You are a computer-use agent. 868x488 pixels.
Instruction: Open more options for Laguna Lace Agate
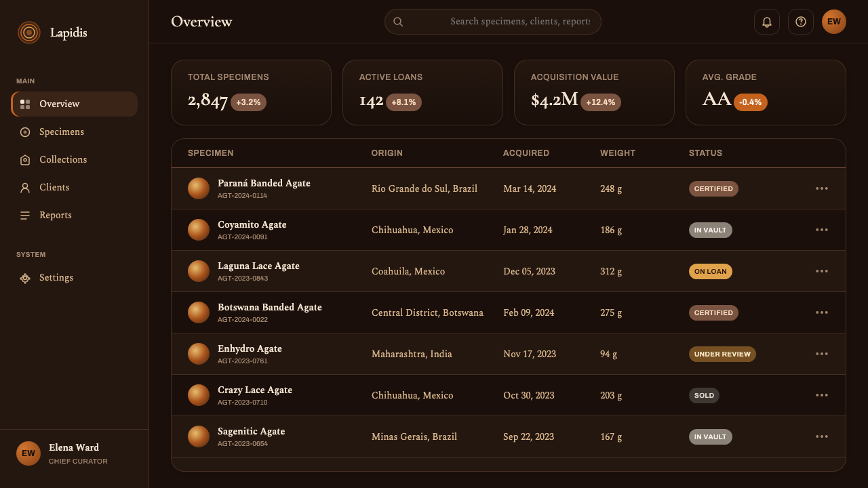[822, 271]
